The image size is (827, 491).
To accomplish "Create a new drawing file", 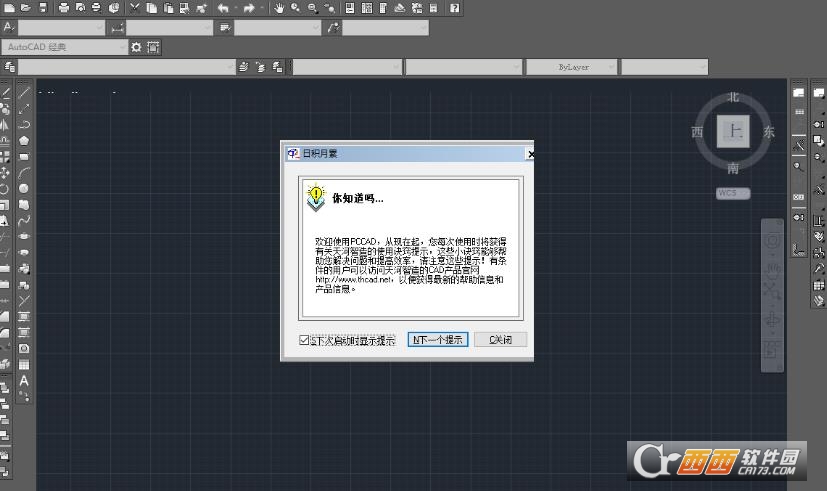I will 9,8.
